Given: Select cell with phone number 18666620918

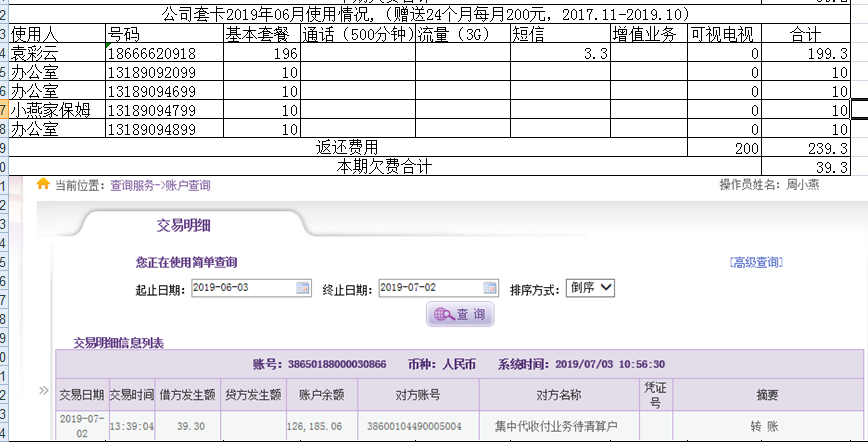Looking at the screenshot, I should click(x=163, y=53).
